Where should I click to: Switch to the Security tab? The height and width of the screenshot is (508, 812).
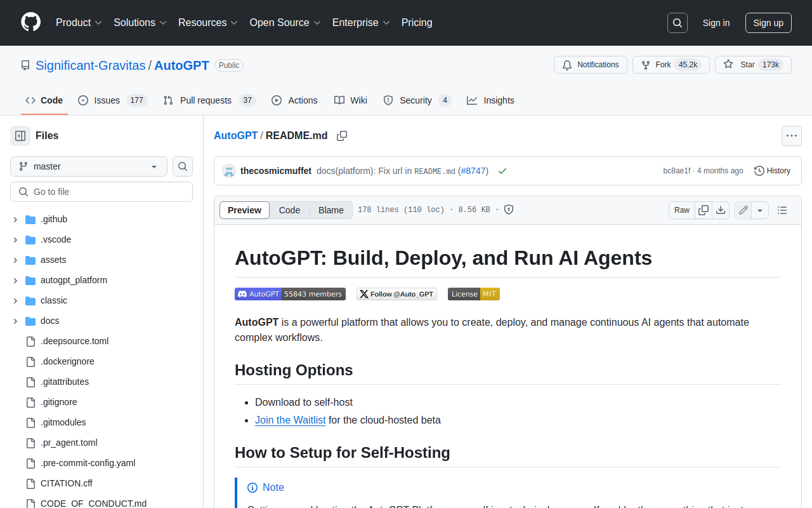pyautogui.click(x=417, y=100)
